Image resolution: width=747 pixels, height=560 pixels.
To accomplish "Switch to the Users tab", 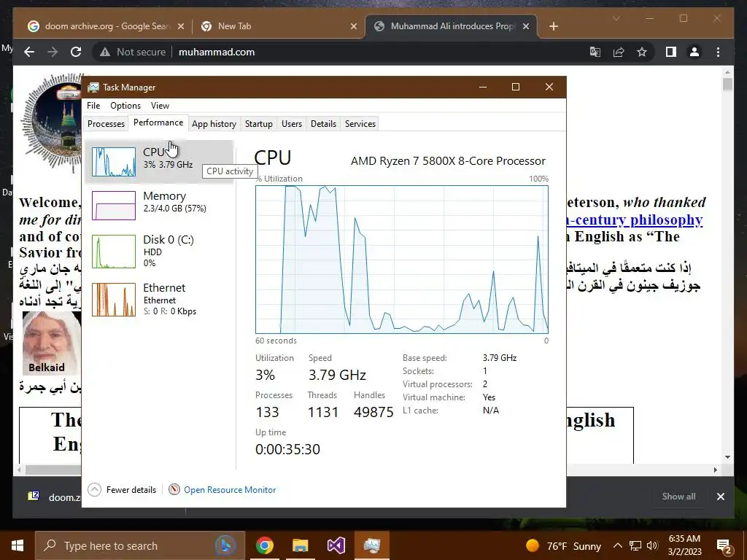I will coord(292,124).
